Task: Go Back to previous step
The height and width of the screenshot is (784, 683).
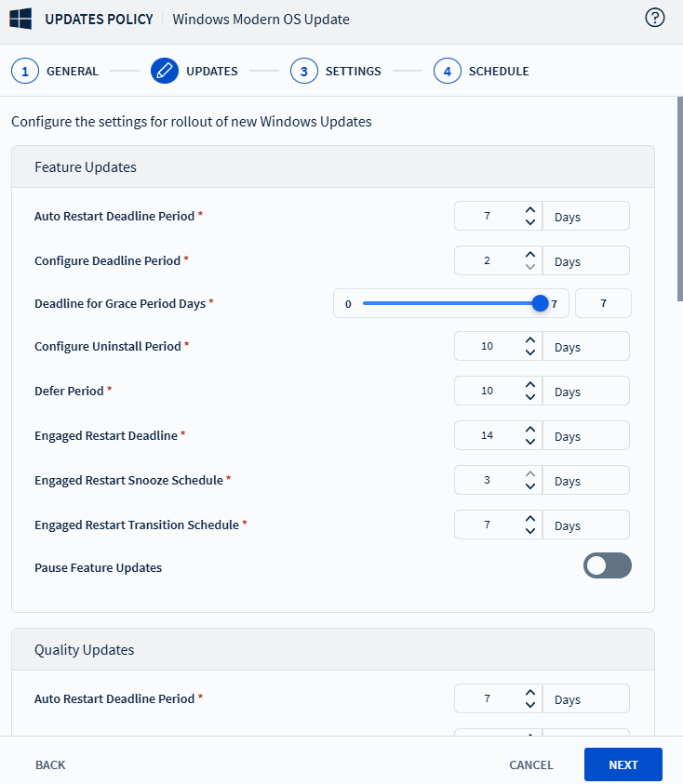Action: (50, 764)
